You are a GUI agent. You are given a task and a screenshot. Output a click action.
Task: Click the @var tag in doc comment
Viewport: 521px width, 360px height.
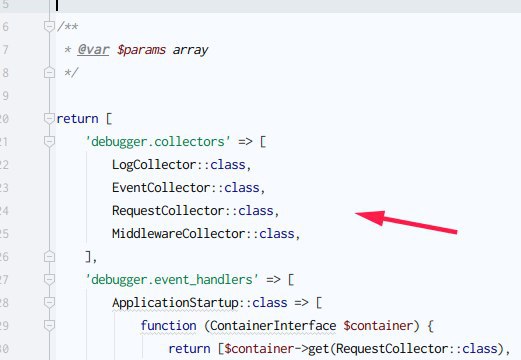tap(93, 50)
